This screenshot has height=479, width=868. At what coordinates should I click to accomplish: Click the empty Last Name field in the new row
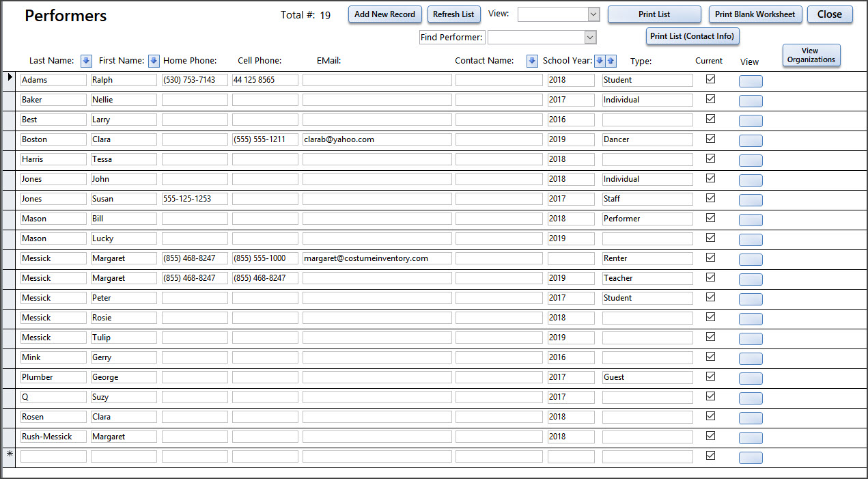[x=53, y=456]
